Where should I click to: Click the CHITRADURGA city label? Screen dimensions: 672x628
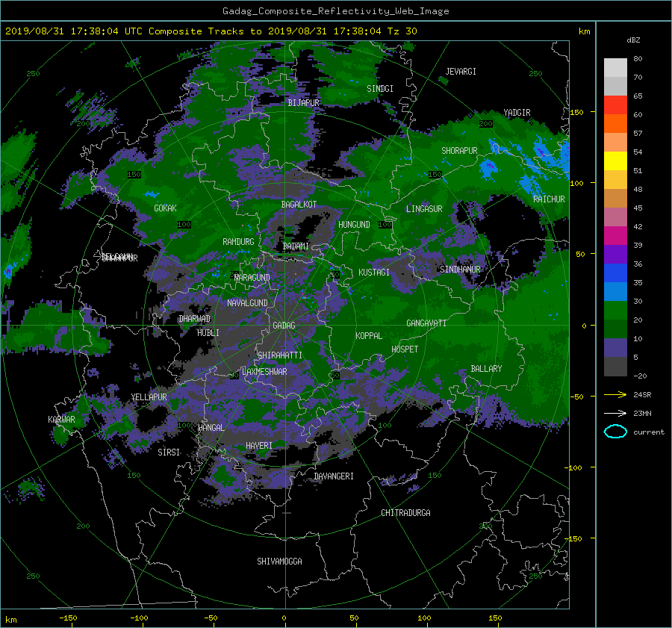(405, 513)
